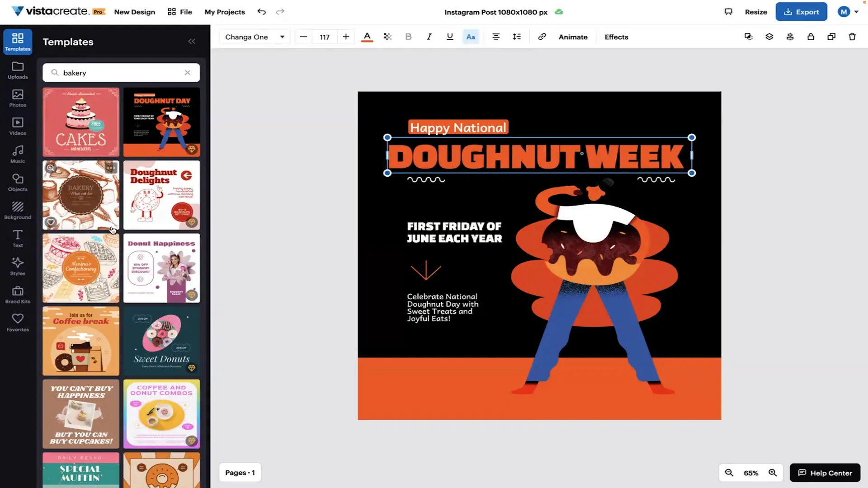Viewport: 868px width, 488px height.
Task: Open text alignment options
Action: click(x=496, y=37)
